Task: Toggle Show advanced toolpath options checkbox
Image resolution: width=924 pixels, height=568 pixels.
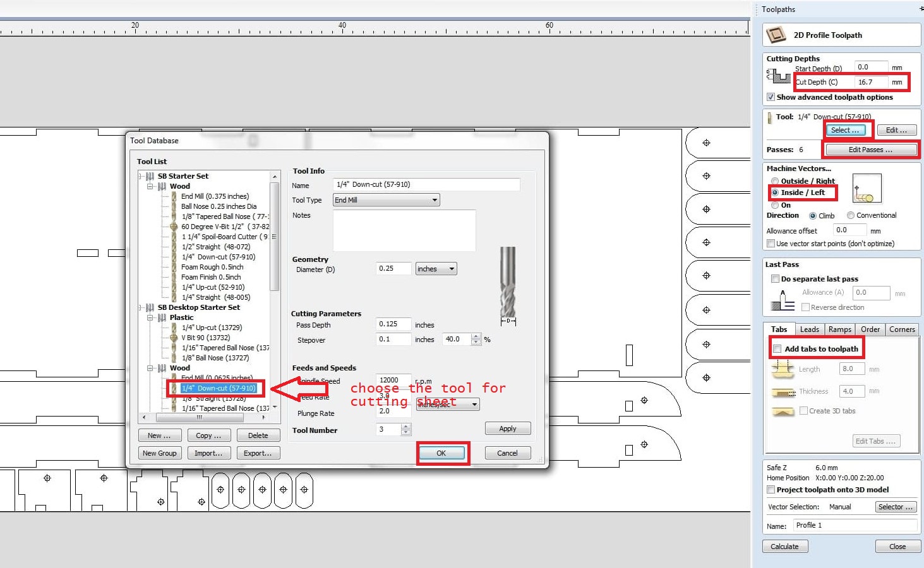Action: [x=771, y=97]
